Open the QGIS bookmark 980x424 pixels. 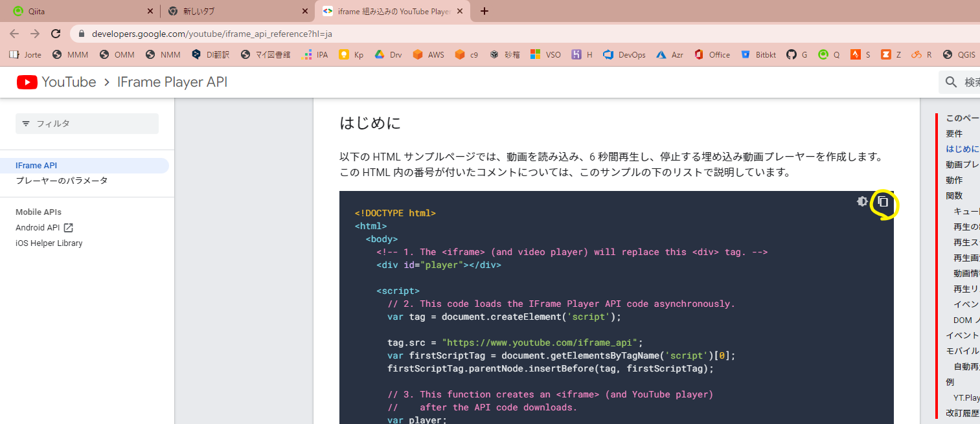tap(959, 55)
